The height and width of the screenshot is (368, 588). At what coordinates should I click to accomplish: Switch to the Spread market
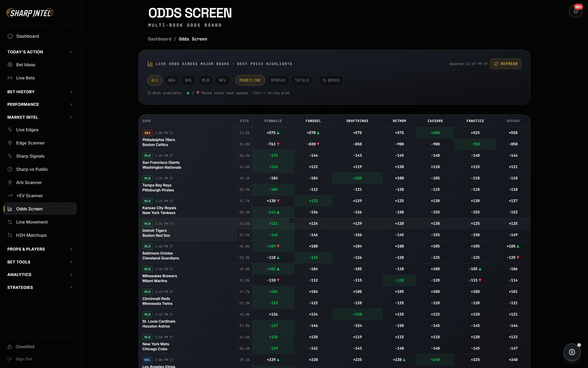pyautogui.click(x=278, y=80)
